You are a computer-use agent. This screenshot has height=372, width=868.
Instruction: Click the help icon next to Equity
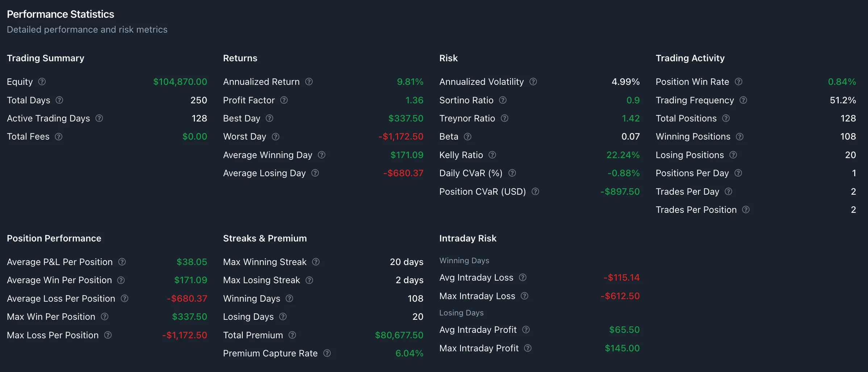click(x=42, y=82)
